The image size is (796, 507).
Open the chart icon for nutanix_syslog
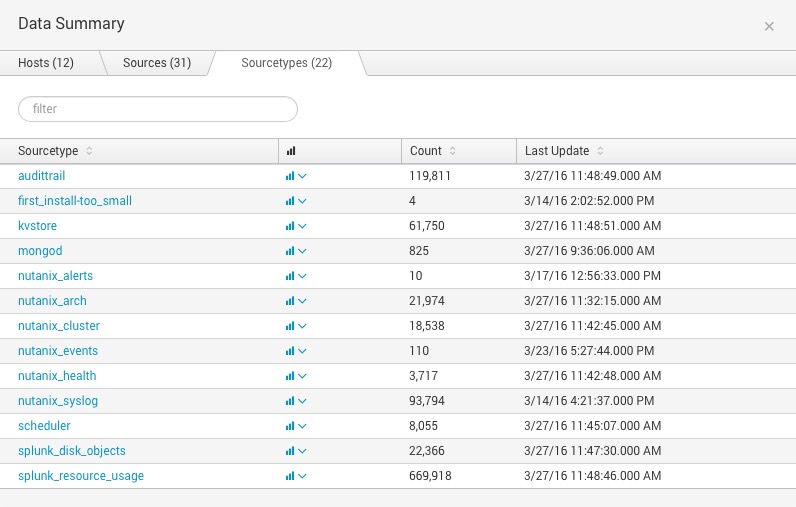click(290, 401)
